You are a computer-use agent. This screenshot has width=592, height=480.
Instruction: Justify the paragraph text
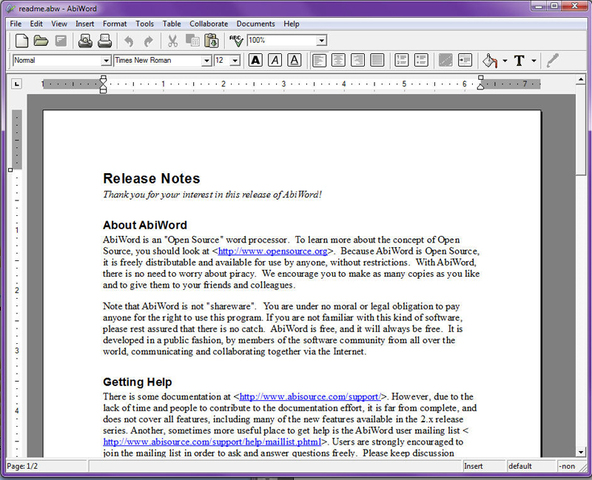(377, 60)
